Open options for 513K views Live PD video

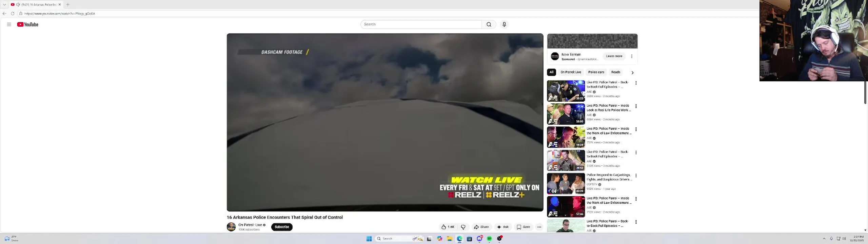coord(636,152)
